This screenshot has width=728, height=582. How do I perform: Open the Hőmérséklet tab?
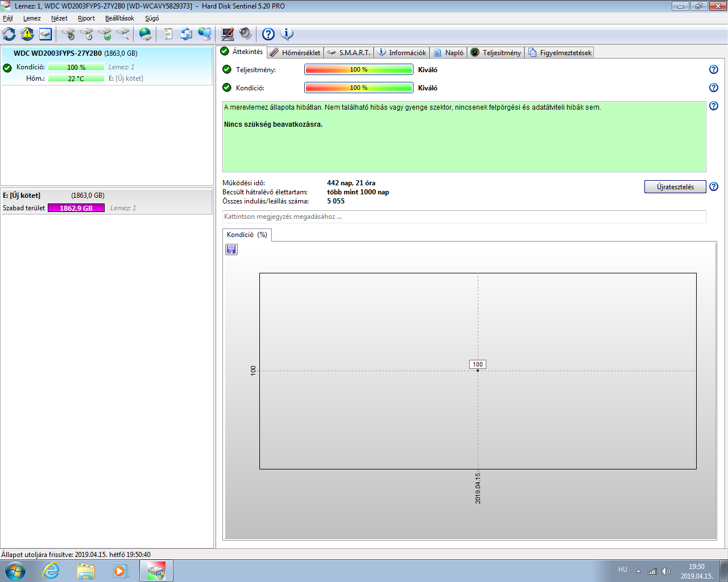[x=295, y=53]
